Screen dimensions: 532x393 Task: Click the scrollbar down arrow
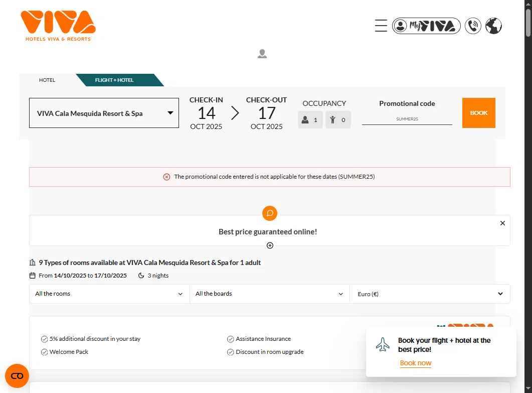[x=528, y=388]
